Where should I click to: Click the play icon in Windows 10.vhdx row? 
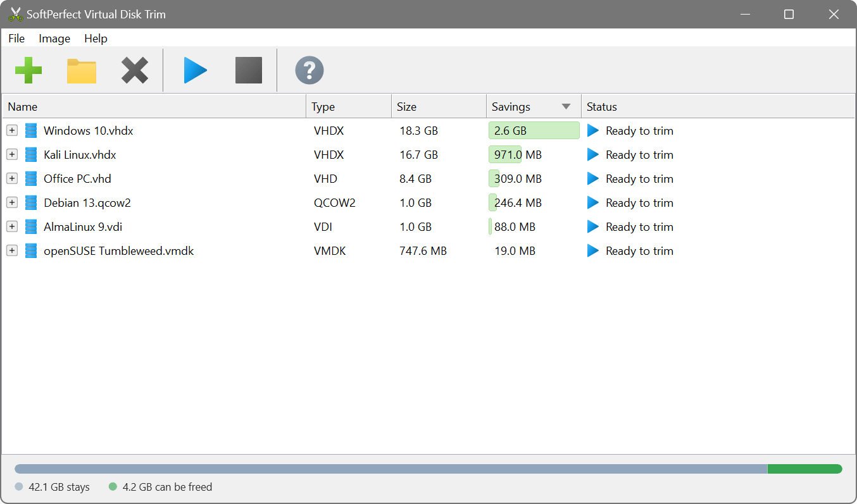pos(593,131)
